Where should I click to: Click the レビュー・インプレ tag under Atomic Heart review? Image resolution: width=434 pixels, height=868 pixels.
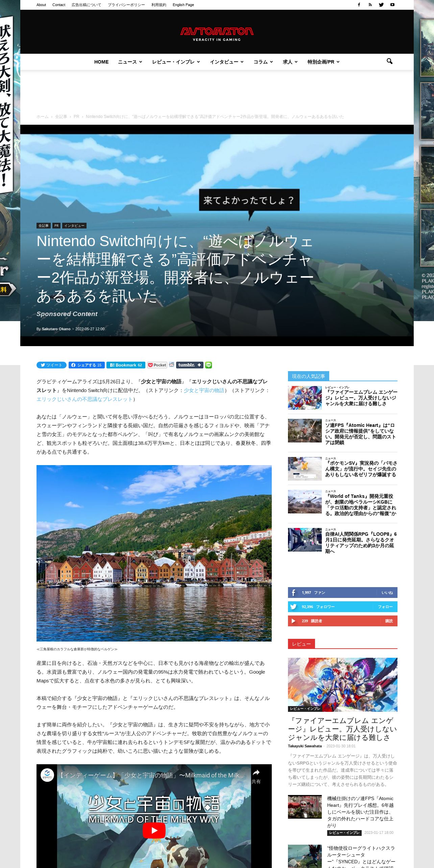pos(344,833)
